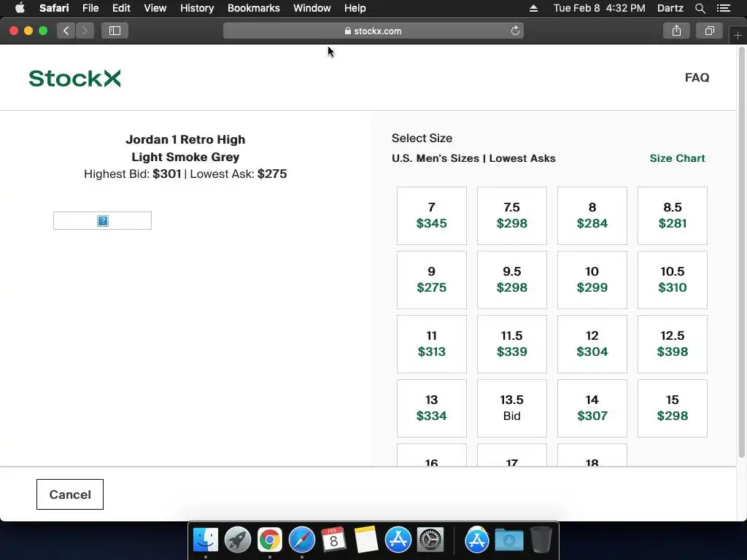
Task: Click the eject icon in menu bar
Action: (533, 8)
